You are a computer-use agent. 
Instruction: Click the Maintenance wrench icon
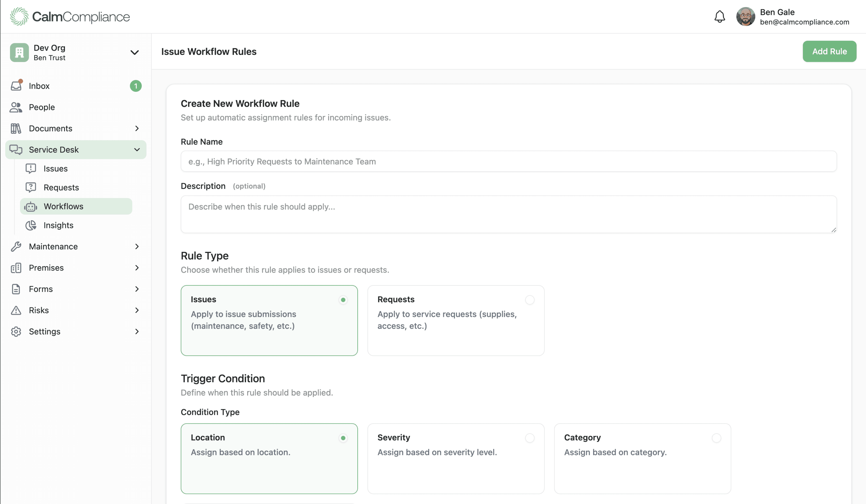16,247
